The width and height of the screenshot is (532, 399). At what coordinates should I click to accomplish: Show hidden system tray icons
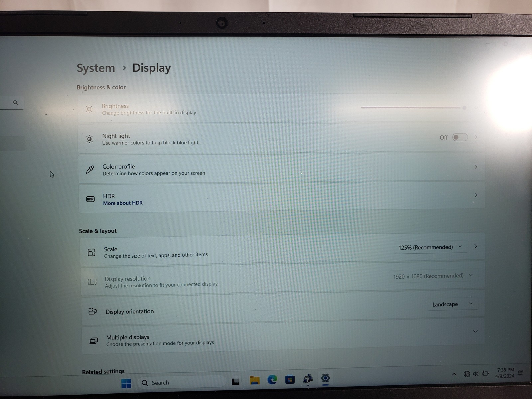(454, 374)
